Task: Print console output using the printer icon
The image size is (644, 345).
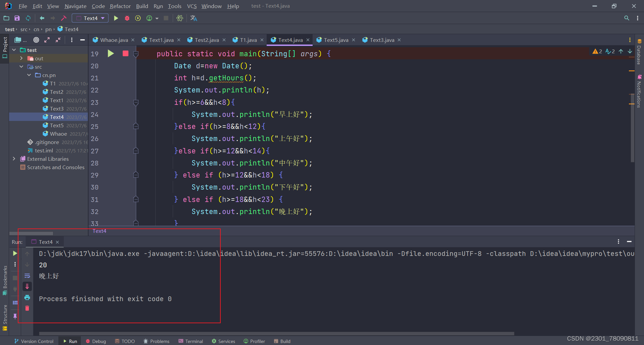Action: click(x=27, y=297)
